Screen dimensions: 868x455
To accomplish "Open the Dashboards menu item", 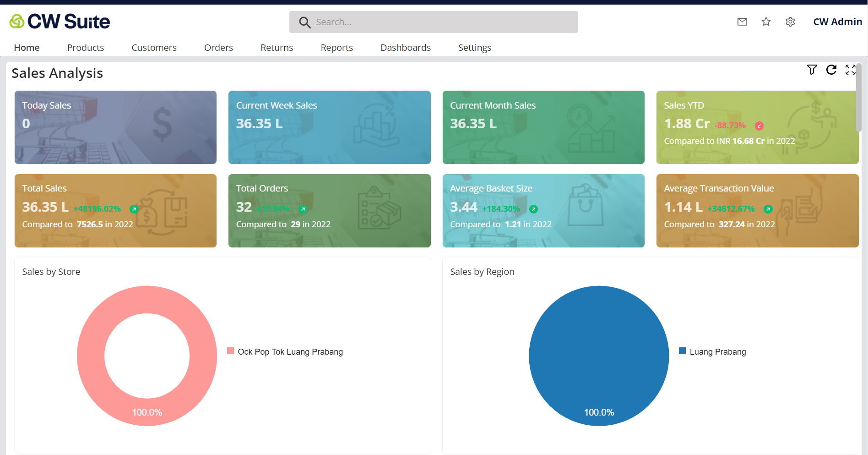I will (x=405, y=48).
